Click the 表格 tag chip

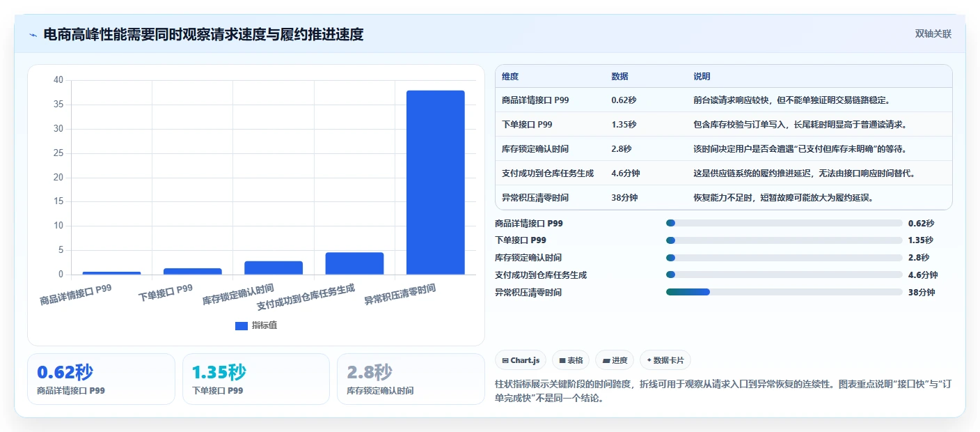571,360
